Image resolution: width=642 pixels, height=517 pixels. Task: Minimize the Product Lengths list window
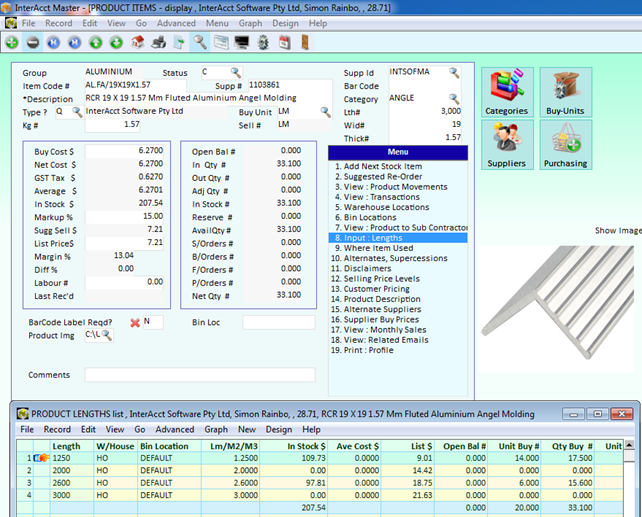pyautogui.click(x=573, y=414)
